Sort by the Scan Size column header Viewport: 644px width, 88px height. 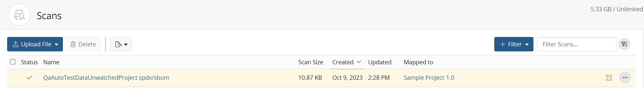310,62
